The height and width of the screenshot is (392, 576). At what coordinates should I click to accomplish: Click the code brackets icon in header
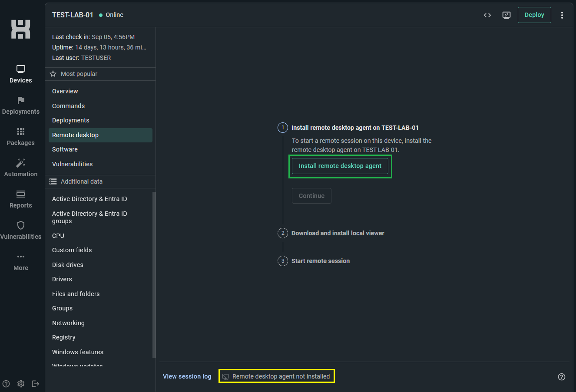click(487, 15)
